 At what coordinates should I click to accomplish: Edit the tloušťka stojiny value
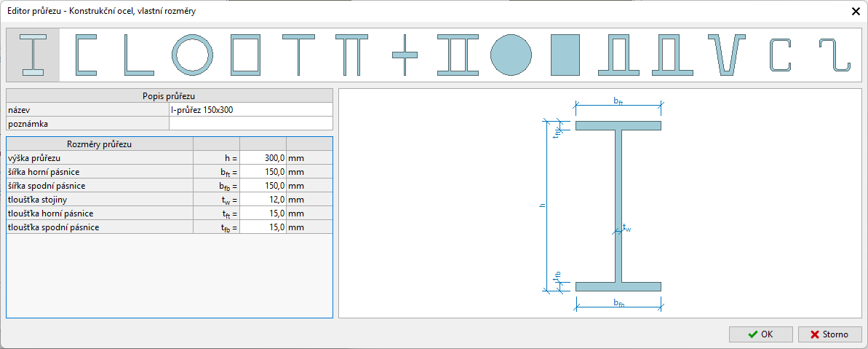click(x=263, y=200)
